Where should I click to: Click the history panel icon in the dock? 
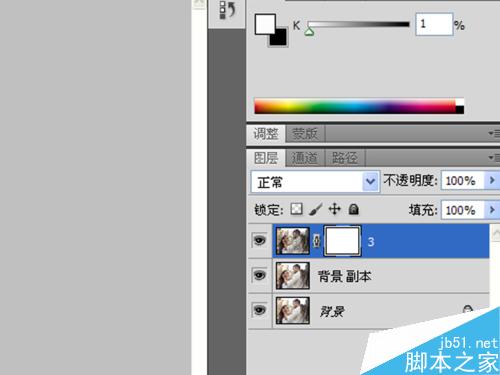coord(227,10)
